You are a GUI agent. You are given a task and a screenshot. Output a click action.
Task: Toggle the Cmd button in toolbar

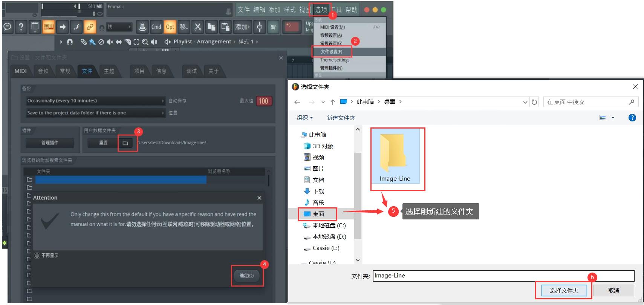pyautogui.click(x=156, y=27)
